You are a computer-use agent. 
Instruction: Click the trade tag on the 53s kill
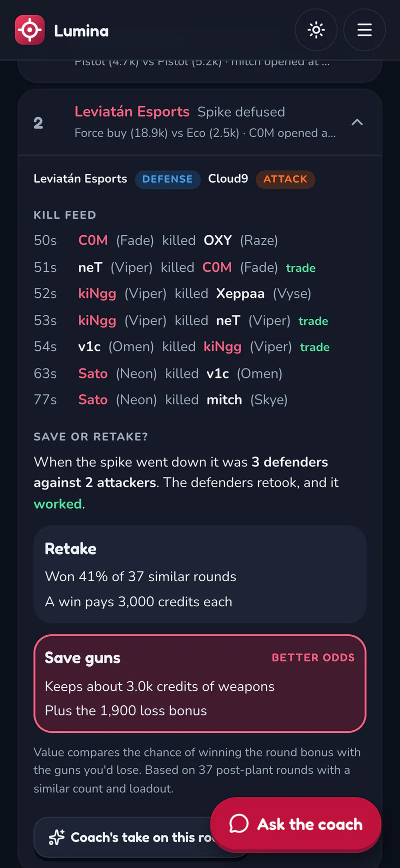pos(313,321)
